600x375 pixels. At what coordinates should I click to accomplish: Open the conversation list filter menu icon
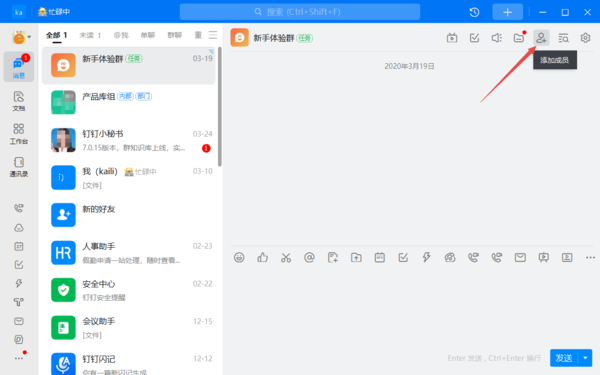tap(213, 35)
